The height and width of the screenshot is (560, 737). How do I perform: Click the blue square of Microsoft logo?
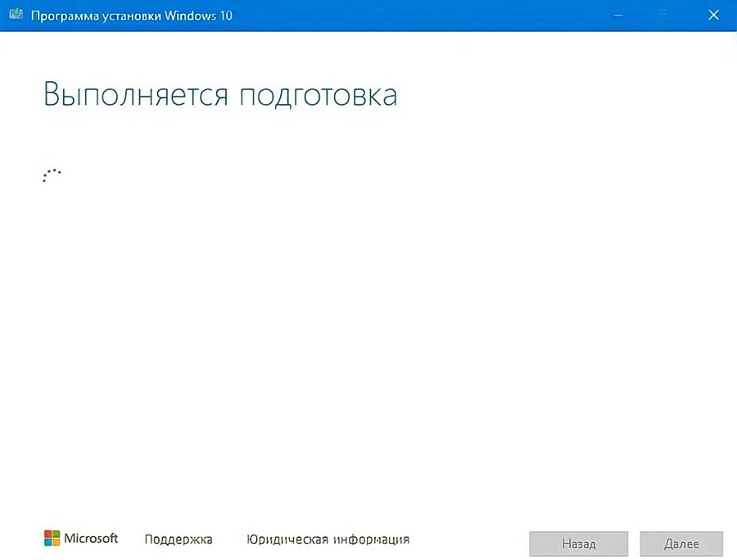47,543
